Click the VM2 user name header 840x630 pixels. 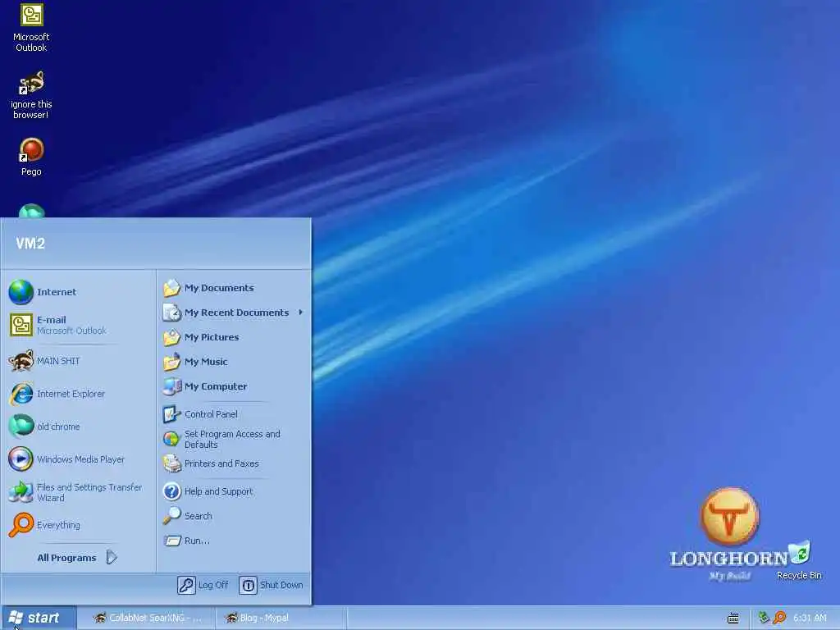[x=30, y=244]
